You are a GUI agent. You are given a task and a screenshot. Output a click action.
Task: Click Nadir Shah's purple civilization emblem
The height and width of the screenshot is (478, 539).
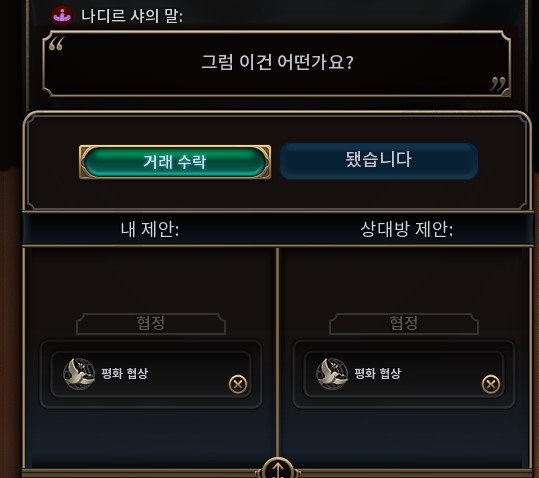(62, 16)
